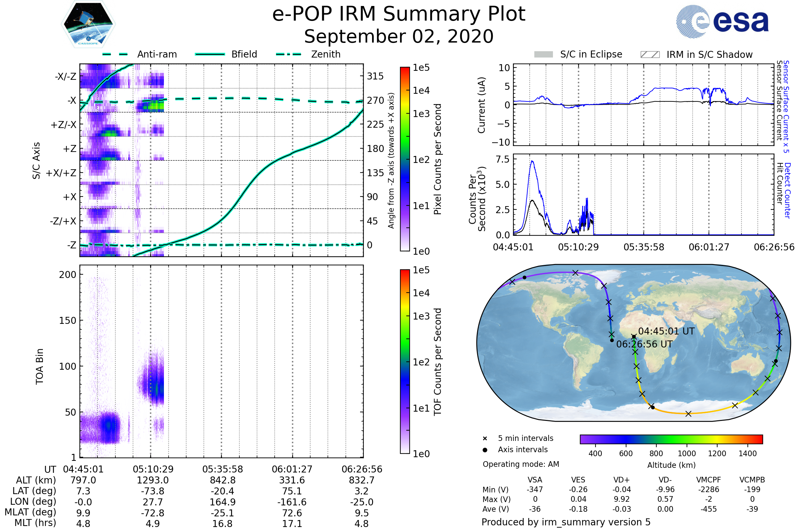Click the TOF Counts per Second colorbar
This screenshot has width=798, height=532.
pos(405,361)
